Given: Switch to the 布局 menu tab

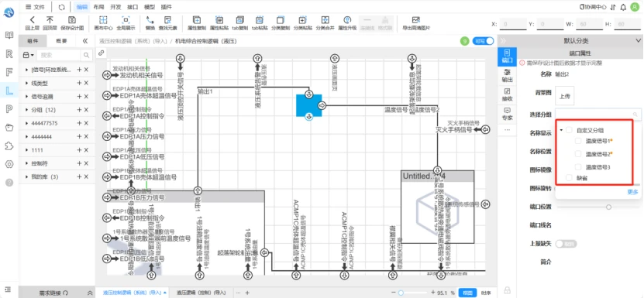Looking at the screenshot, I should [x=98, y=7].
